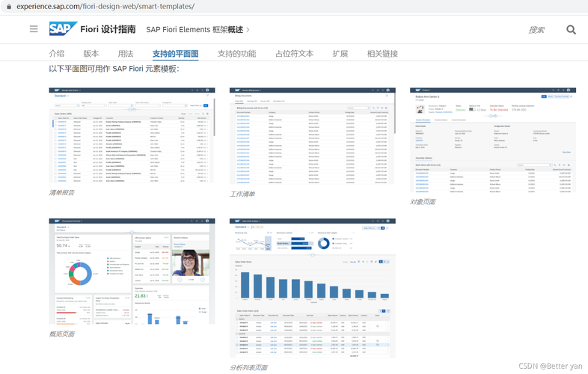Viewport: 588px width, 374px height.
Task: Open the Fiori 设计指南 home link
Action: (108, 29)
